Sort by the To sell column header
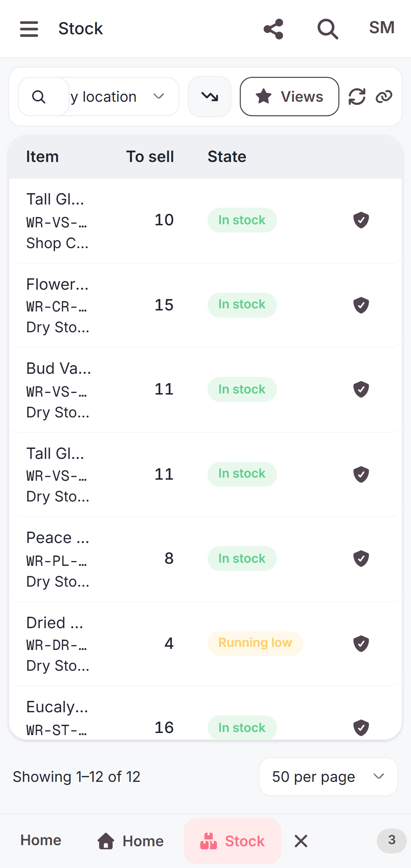The image size is (411, 868). [x=150, y=157]
